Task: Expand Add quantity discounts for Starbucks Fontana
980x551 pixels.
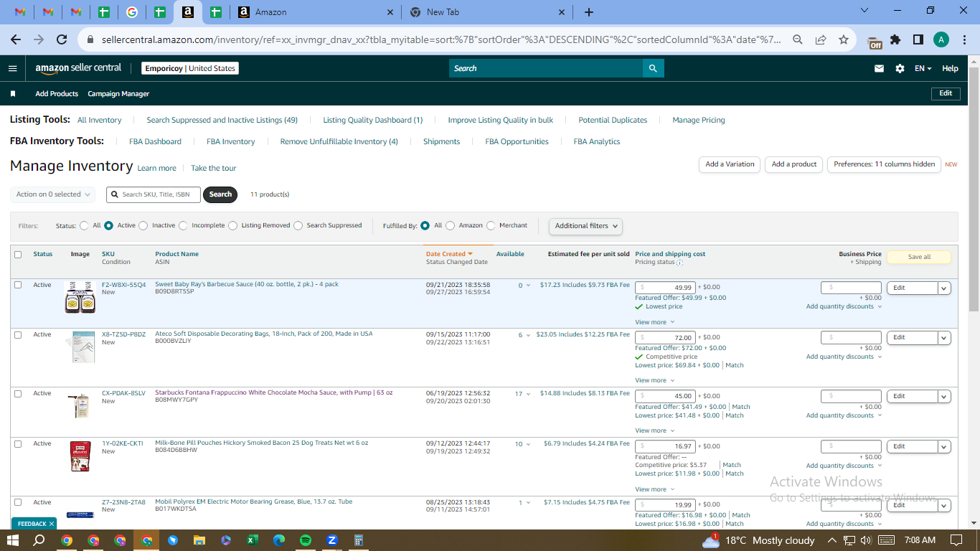Action: point(844,415)
